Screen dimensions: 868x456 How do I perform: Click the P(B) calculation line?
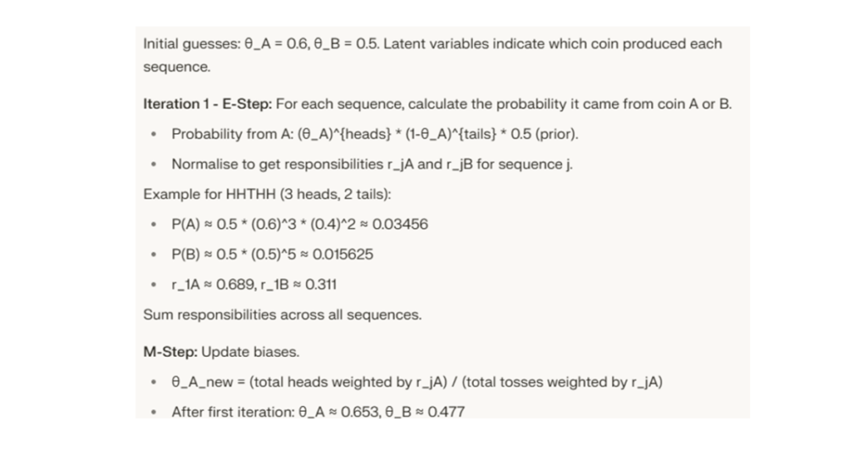272,254
